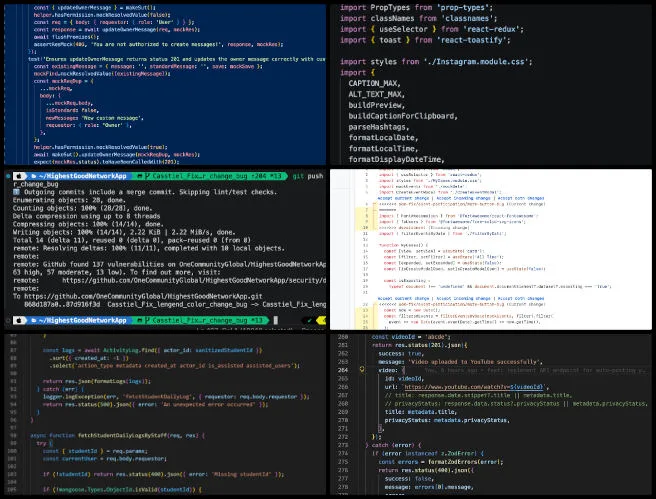
Task: Click the 'formatDisplayDateTime,' line
Action: [x=396, y=159]
